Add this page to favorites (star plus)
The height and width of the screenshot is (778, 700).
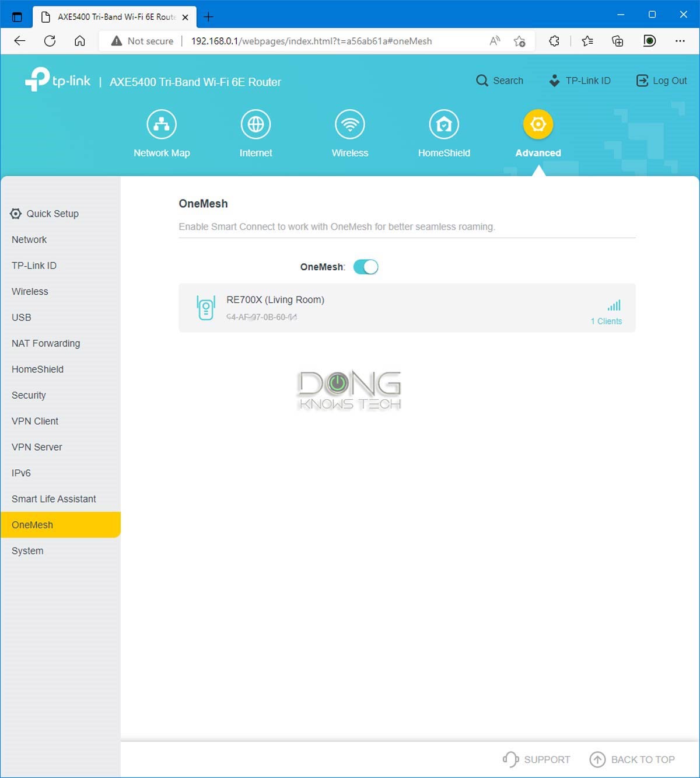(519, 41)
